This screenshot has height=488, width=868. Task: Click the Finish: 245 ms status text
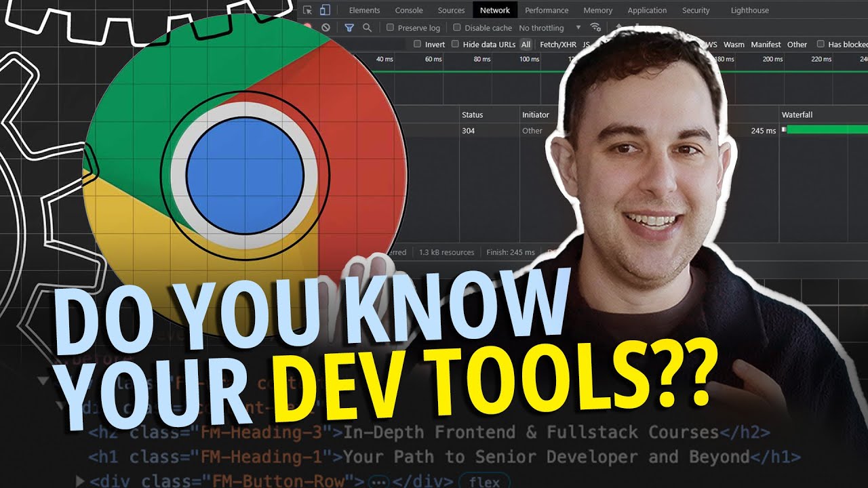[x=511, y=252]
